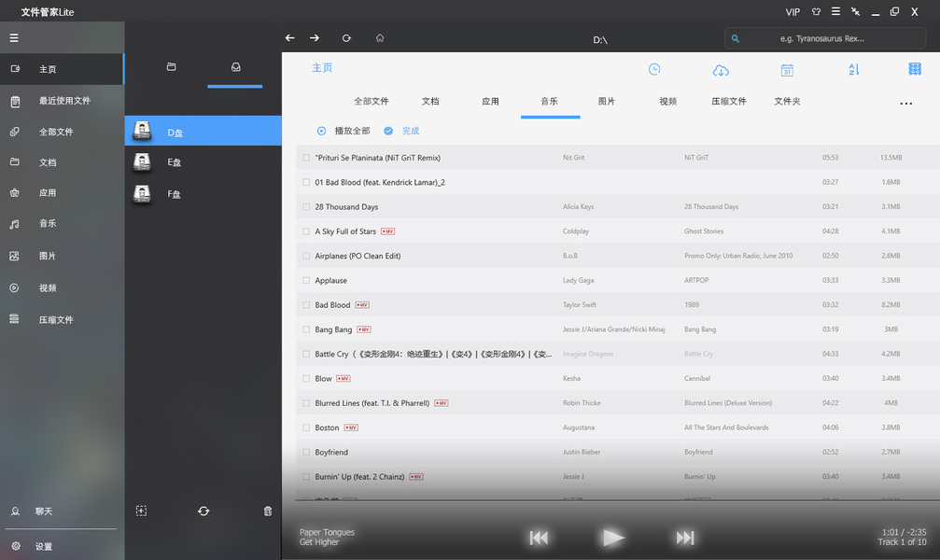Switch to the folder tab icon
The image size is (940, 560).
tap(172, 66)
